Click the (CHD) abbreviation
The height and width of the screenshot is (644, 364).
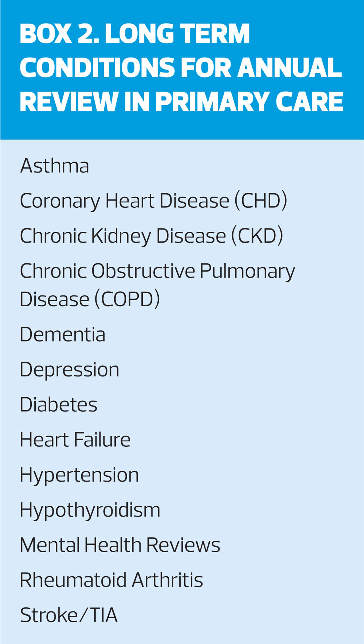[x=261, y=201]
